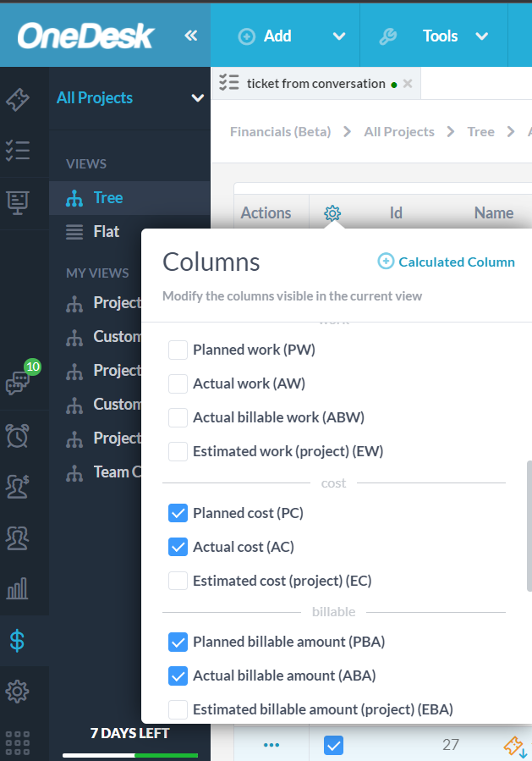Open the apps grid at the sidebar bottom
532x761 pixels.
click(x=17, y=742)
